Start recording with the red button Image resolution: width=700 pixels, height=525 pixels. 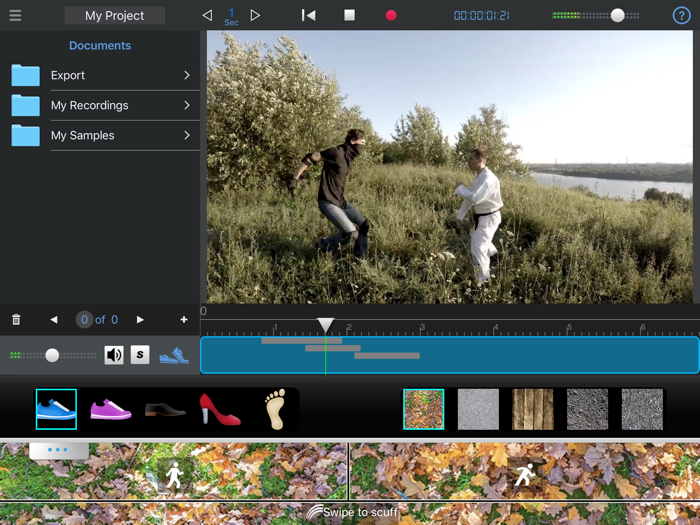[391, 16]
